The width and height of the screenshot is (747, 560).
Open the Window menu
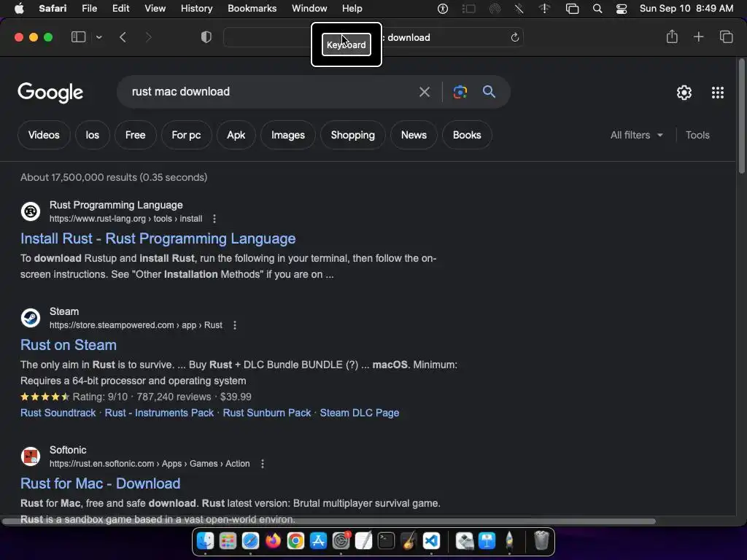309,8
